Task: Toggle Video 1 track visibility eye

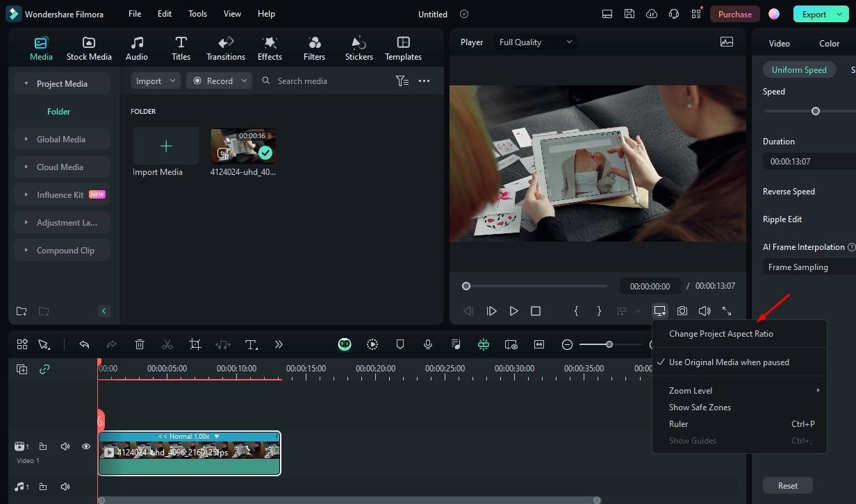Action: 86,446
